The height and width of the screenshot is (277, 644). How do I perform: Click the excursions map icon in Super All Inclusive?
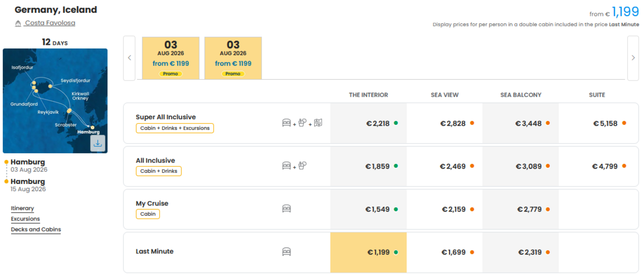(x=318, y=123)
